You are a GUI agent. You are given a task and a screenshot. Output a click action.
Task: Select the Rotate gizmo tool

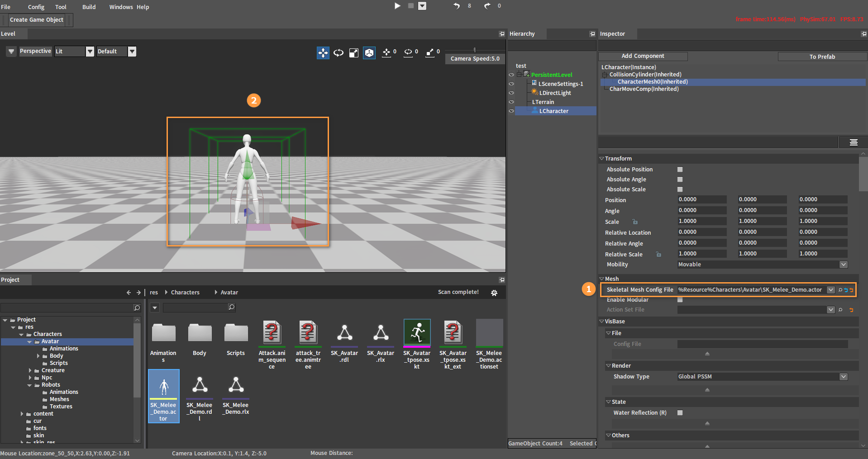339,53
